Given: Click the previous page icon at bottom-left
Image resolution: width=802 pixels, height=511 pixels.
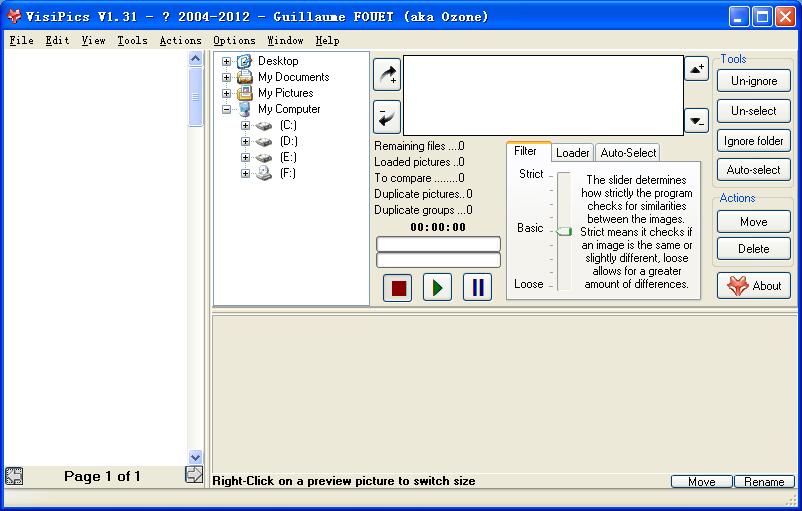Looking at the screenshot, I should [14, 476].
